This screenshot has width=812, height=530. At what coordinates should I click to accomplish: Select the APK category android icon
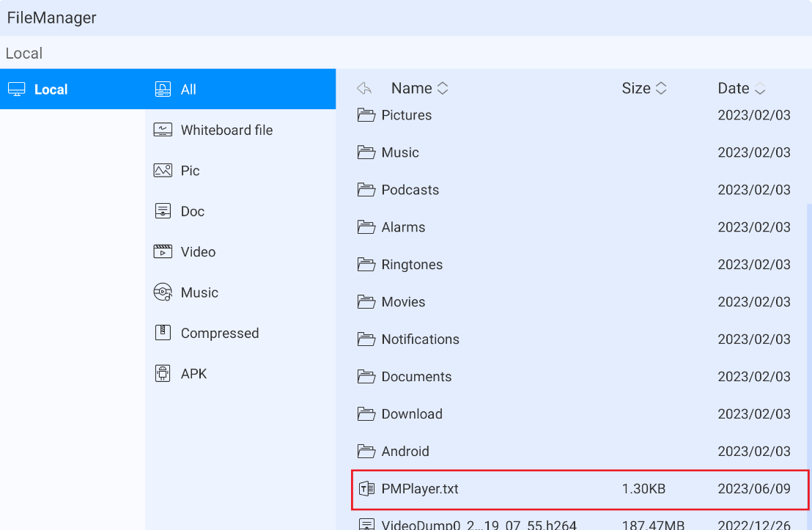coord(163,374)
